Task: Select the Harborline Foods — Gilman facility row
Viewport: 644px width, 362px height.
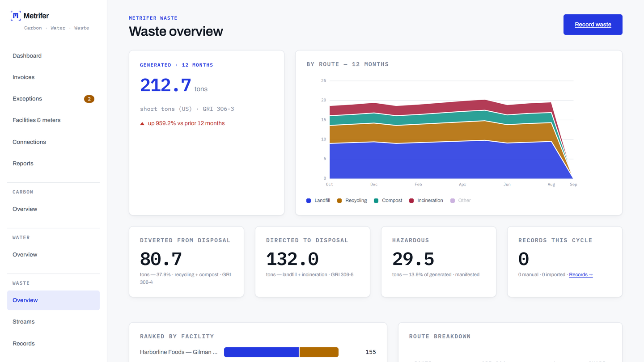Action: pyautogui.click(x=258, y=352)
